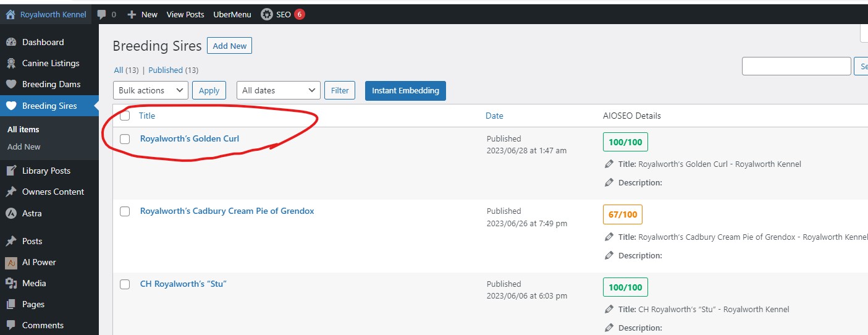Open Canine Listings in the sidebar
The width and height of the screenshot is (868, 335).
coord(49,63)
